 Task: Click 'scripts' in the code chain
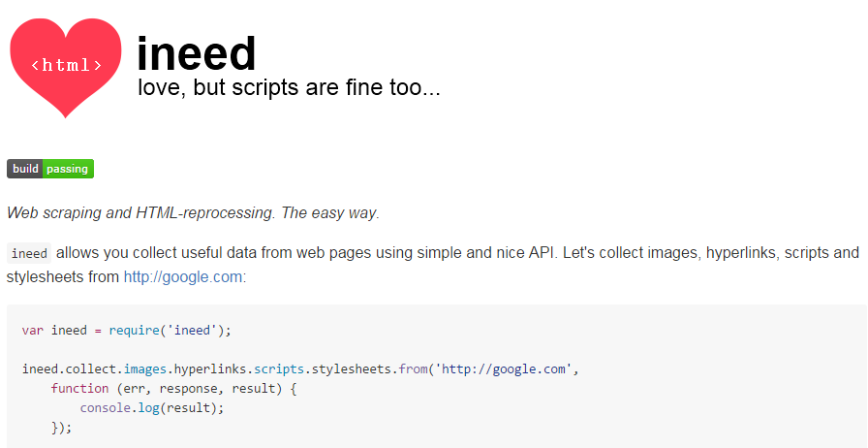(275, 368)
